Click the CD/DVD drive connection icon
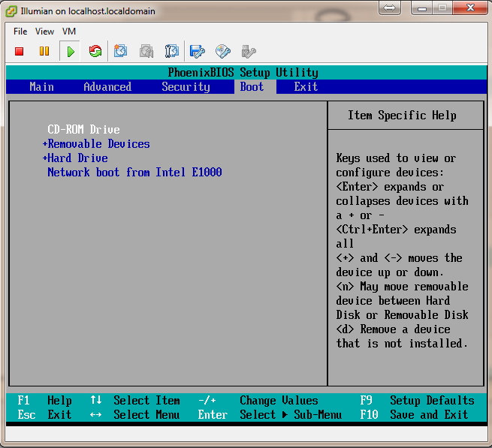Viewport: 492px width, 448px height. click(223, 51)
